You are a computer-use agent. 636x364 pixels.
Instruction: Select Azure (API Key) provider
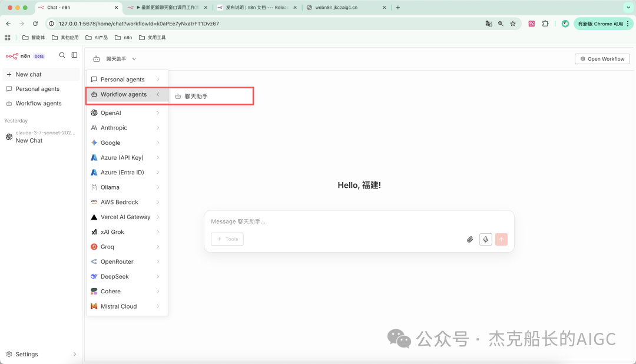coord(127,157)
